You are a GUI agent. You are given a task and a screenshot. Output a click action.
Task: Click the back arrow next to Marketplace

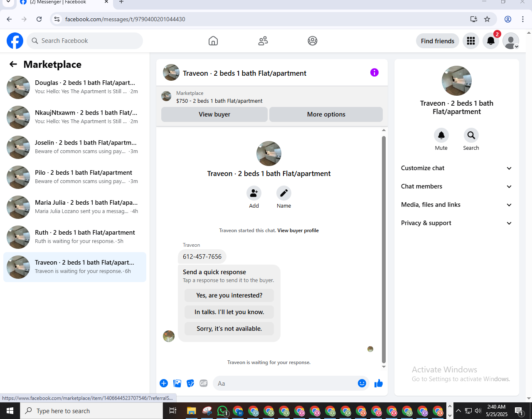click(x=13, y=64)
